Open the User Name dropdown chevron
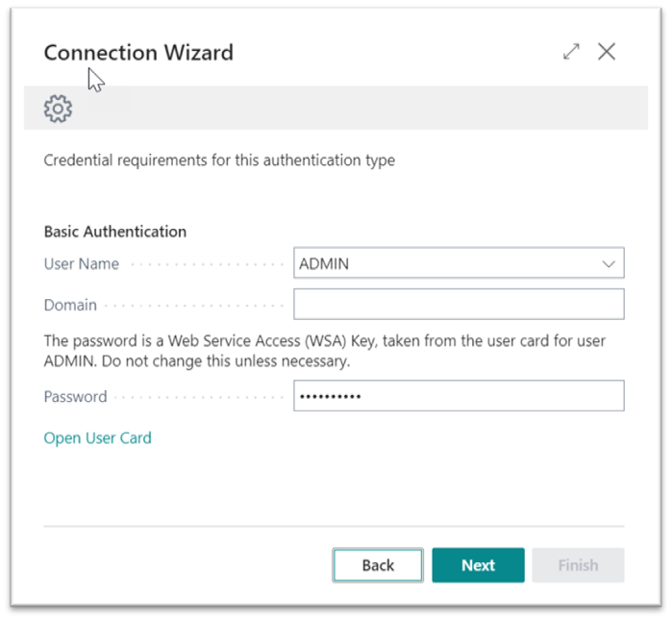The width and height of the screenshot is (672, 620). pos(608,263)
